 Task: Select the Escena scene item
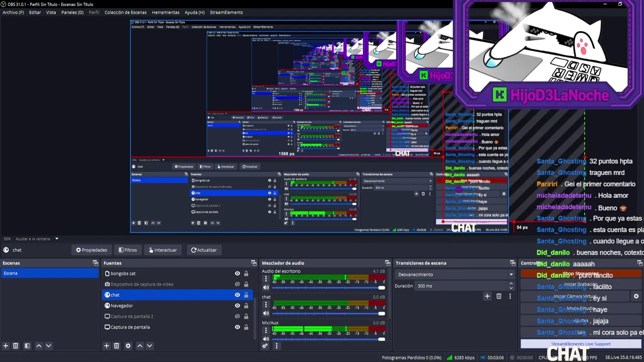tap(49, 274)
